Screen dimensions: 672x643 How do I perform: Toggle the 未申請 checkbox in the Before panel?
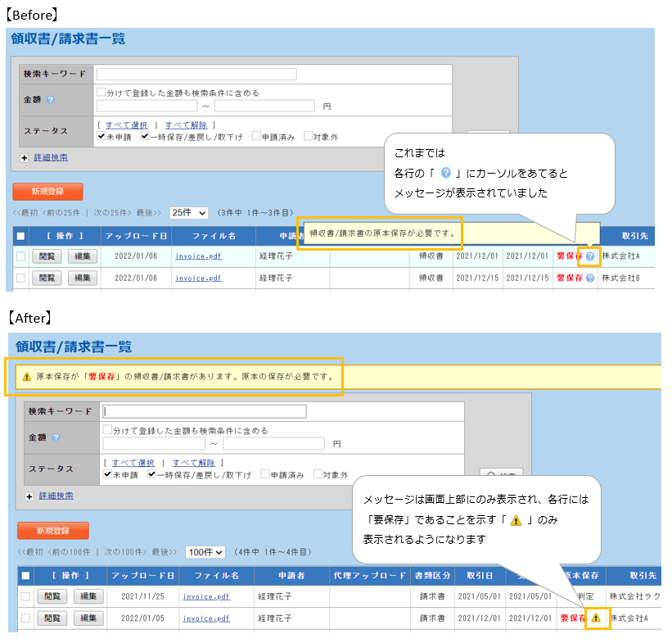pyautogui.click(x=100, y=137)
